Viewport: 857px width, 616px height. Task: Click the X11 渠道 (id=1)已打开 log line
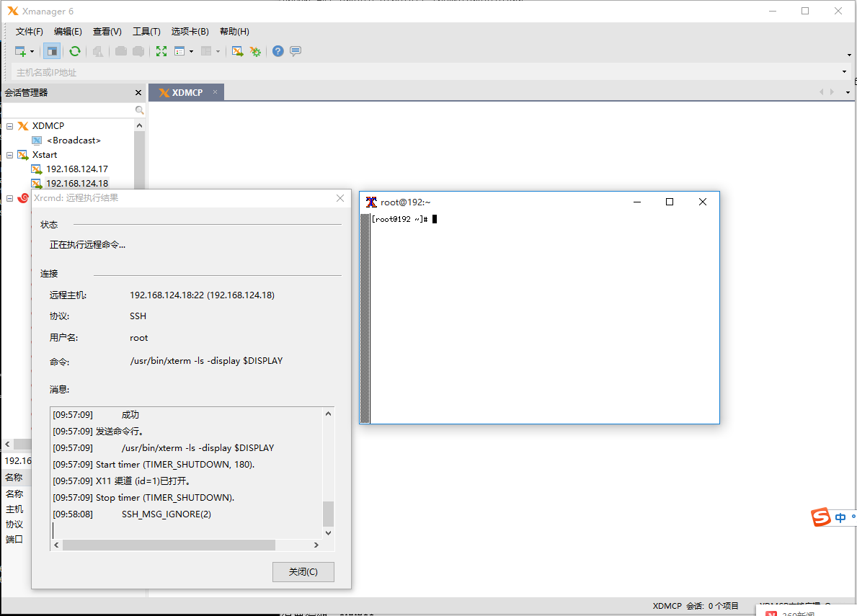[143, 481]
